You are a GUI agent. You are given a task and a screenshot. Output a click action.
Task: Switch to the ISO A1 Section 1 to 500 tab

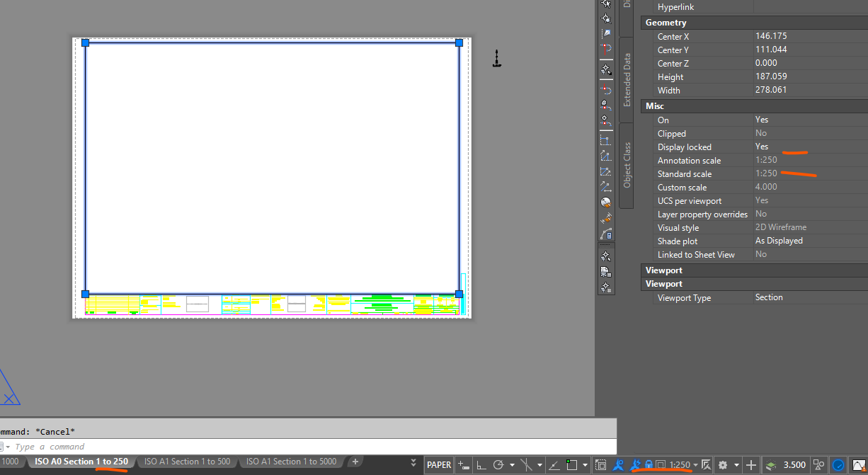click(x=186, y=461)
